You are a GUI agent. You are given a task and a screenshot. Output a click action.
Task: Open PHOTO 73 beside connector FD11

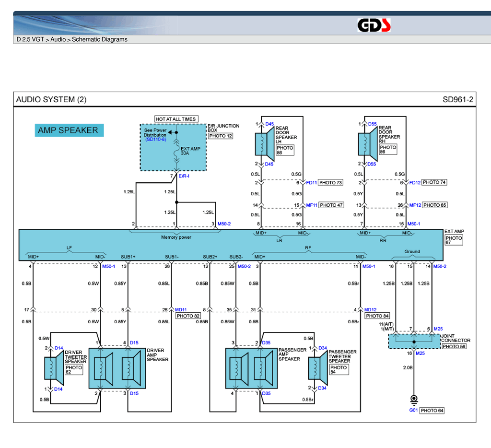[330, 183]
